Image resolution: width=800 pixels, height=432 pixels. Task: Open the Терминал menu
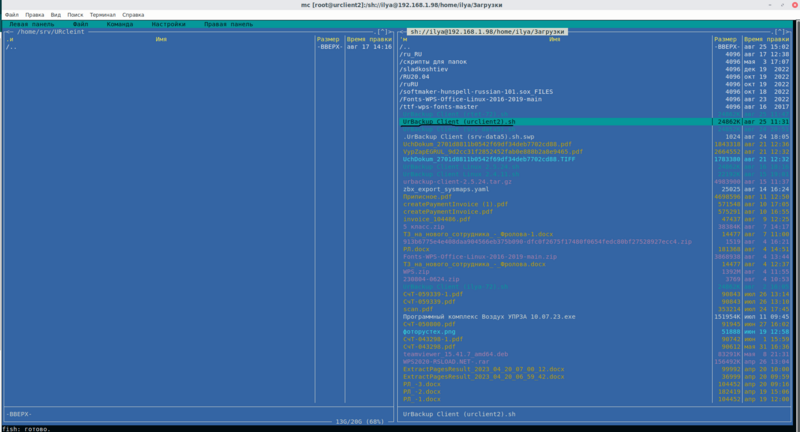click(x=103, y=15)
